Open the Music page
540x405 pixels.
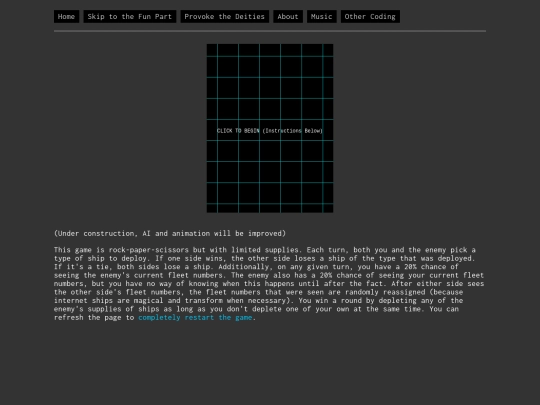pyautogui.click(x=322, y=17)
